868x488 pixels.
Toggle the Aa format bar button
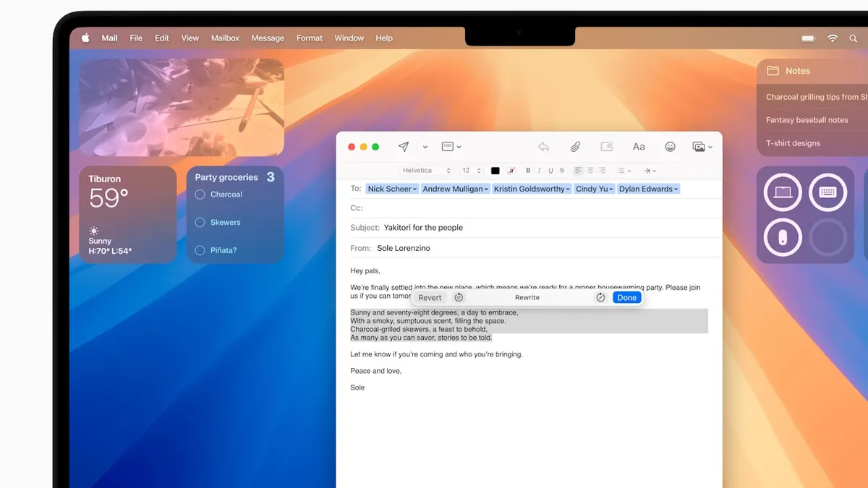639,147
